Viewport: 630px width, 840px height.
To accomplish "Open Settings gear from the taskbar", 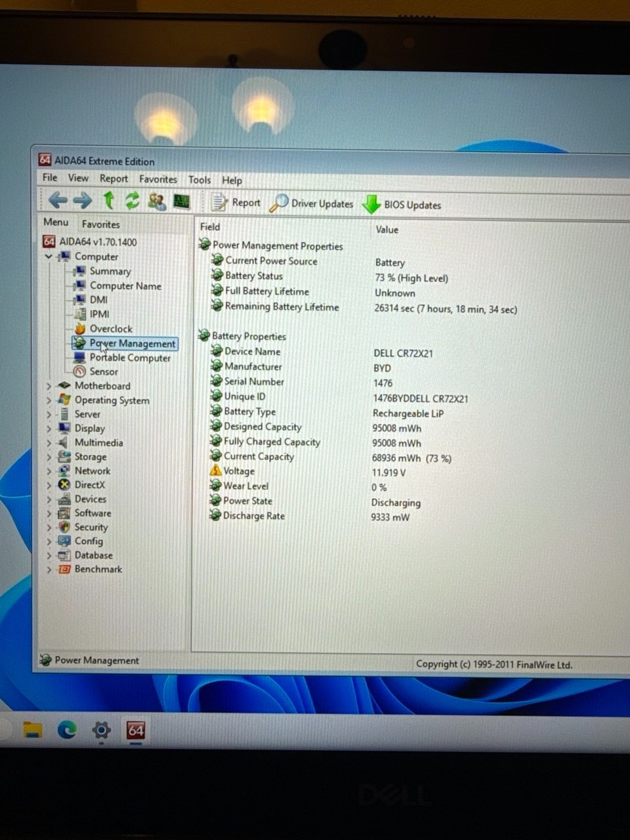I will [x=101, y=730].
